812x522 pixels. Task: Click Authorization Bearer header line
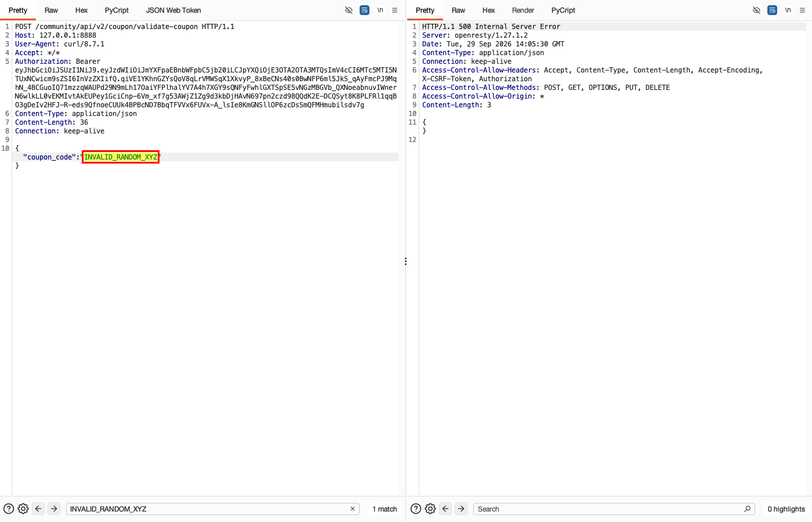57,61
